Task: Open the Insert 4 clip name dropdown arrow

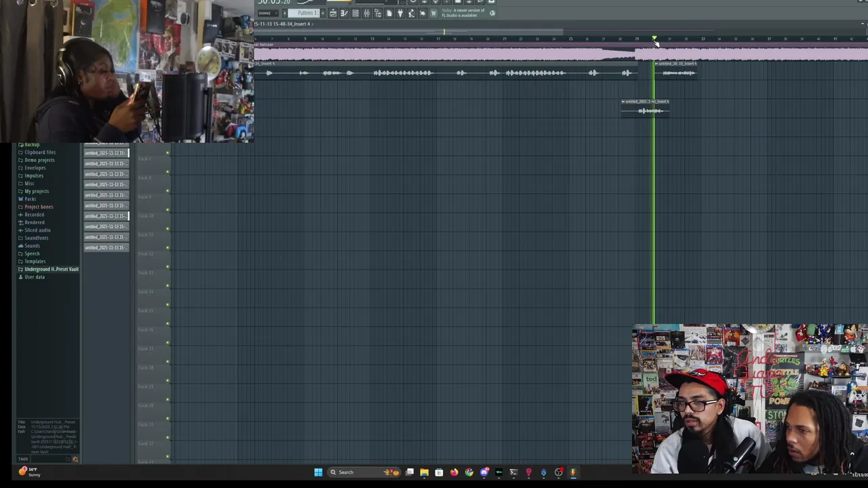Action: point(313,24)
